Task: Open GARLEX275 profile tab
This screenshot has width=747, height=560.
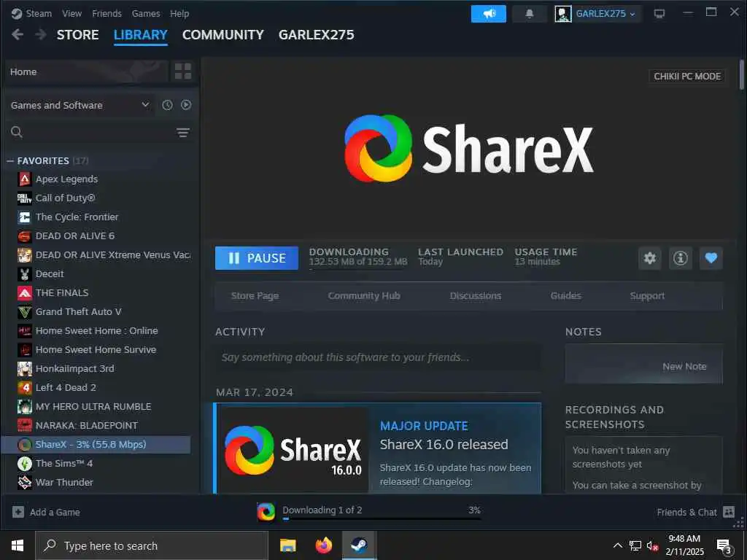Action: (317, 35)
